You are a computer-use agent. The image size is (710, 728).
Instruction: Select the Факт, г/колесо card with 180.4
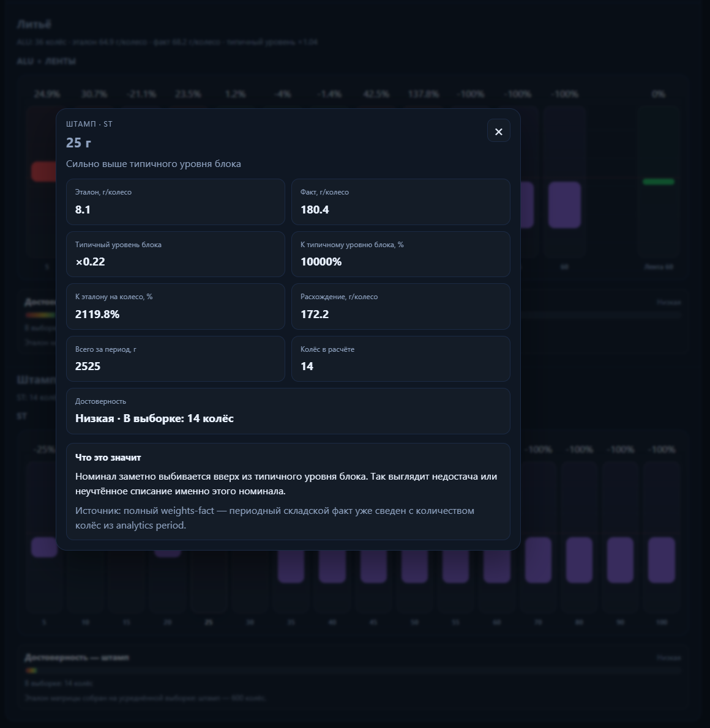[400, 202]
